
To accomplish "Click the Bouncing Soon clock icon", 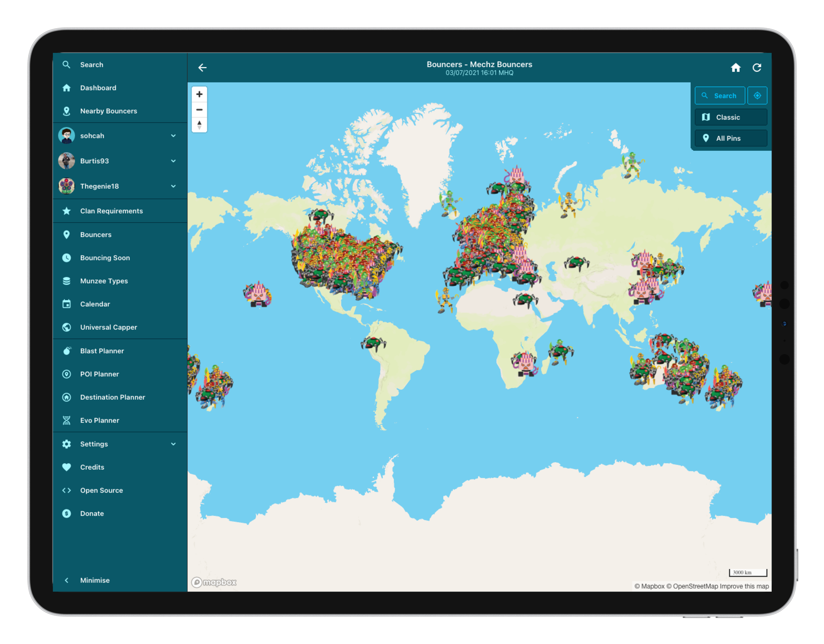I will pyautogui.click(x=66, y=258).
